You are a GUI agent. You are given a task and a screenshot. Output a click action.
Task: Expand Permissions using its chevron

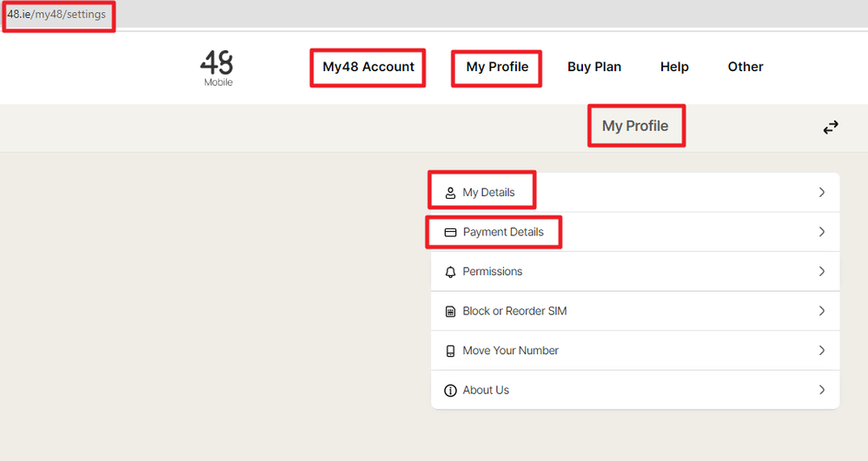coord(821,272)
